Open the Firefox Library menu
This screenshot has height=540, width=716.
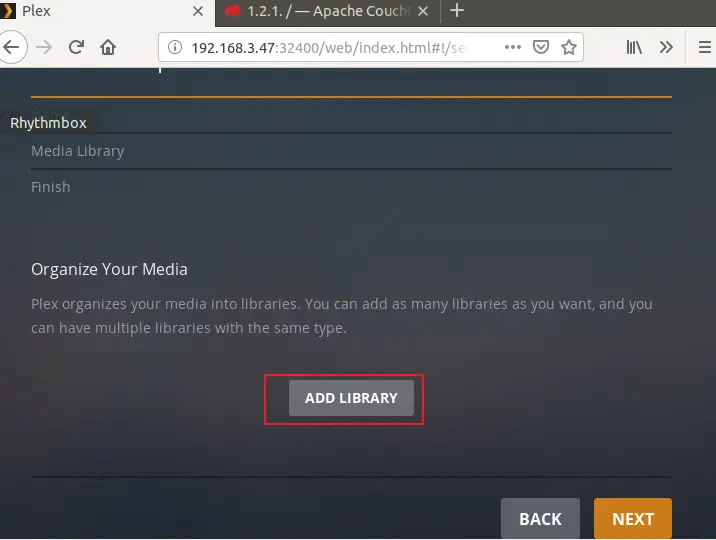[x=634, y=47]
